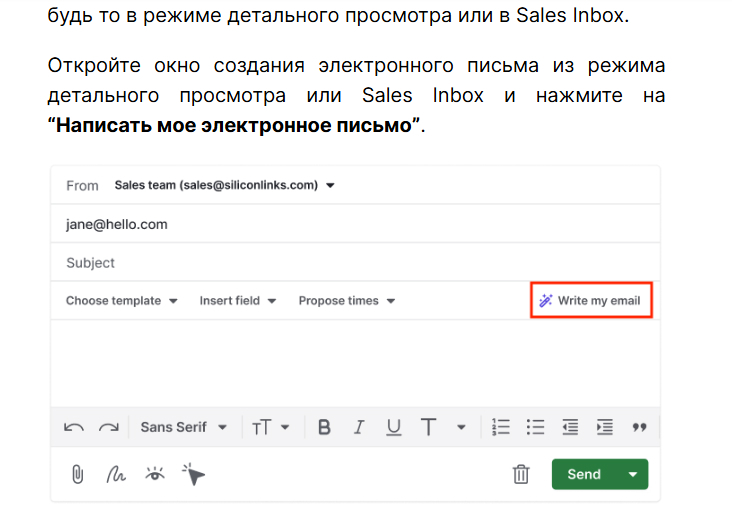Image resolution: width=732 pixels, height=524 pixels.
Task: Click the From label text
Action: click(82, 186)
